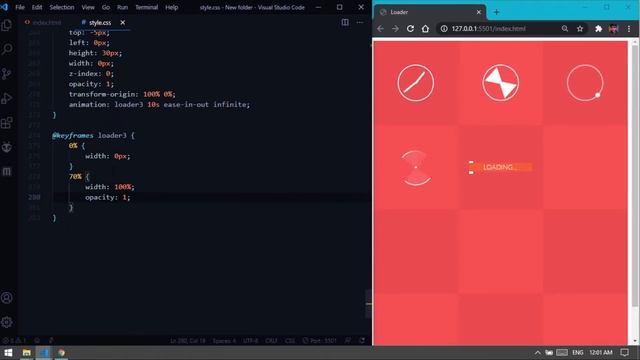The image size is (640, 360).
Task: Click the browser Forward button
Action: click(x=395, y=29)
